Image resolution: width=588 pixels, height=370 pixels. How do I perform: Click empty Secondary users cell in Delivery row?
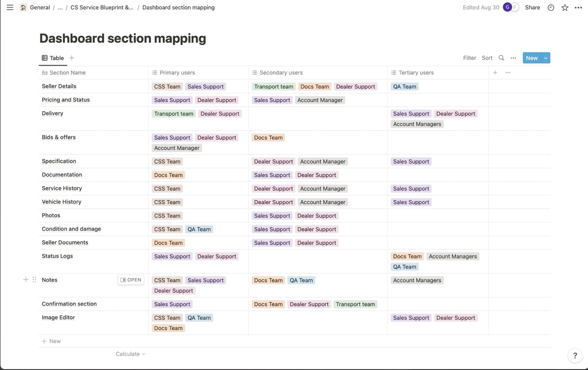tap(318, 119)
